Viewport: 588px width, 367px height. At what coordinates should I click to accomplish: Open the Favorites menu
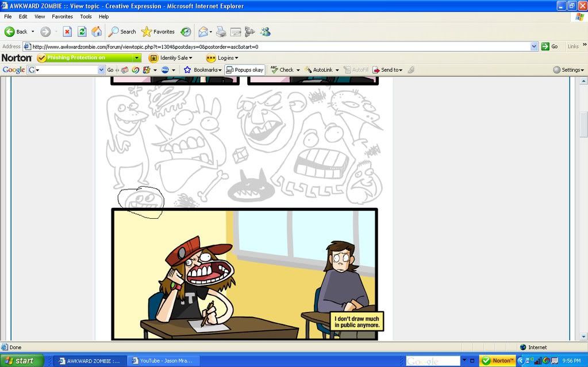(x=62, y=17)
